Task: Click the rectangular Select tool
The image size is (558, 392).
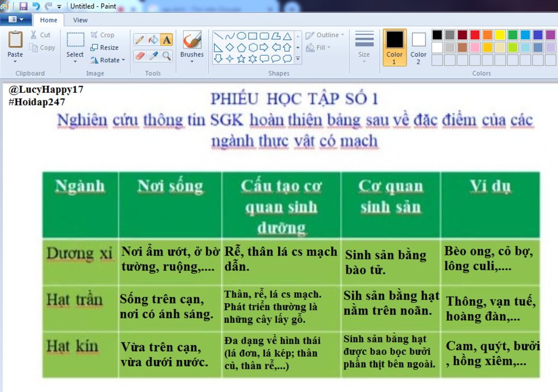Action: [x=75, y=40]
